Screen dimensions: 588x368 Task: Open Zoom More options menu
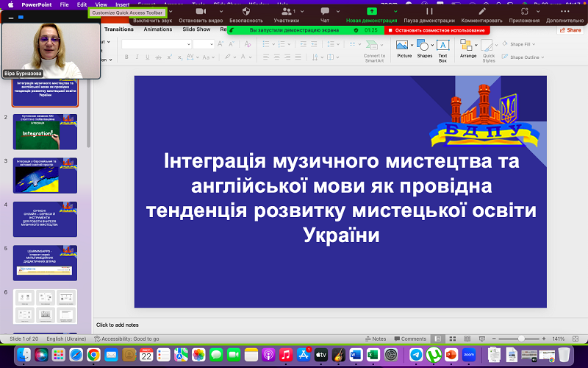click(564, 15)
